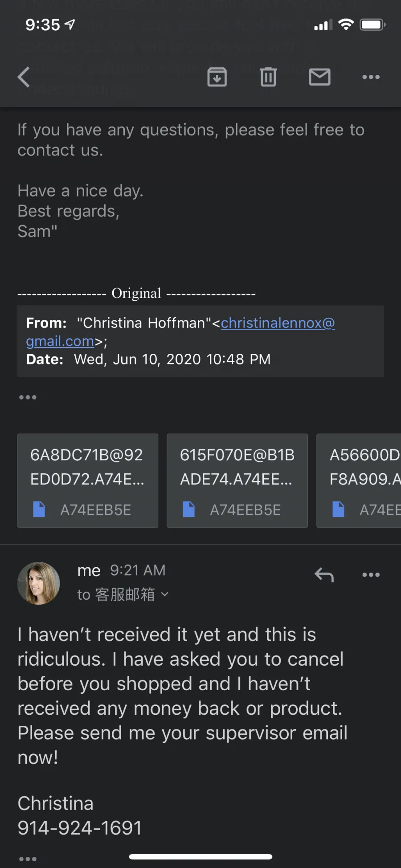Show trimmed text below phone number
This screenshot has height=868, width=401.
(28, 859)
